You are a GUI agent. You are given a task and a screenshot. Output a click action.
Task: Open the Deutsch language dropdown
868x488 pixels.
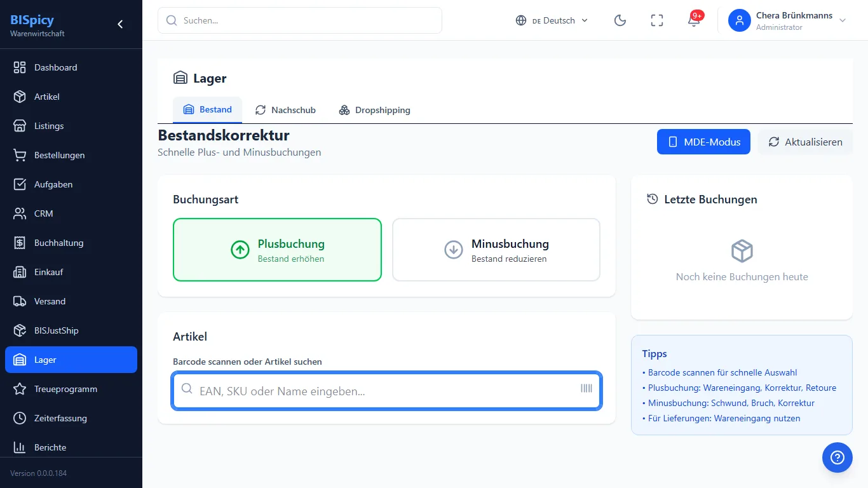[x=552, y=20]
